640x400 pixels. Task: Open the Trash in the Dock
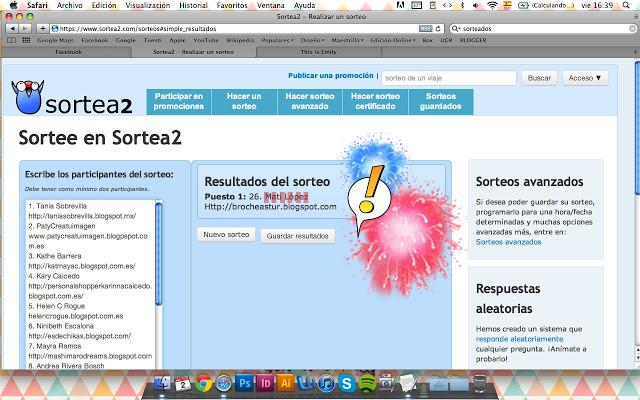480,383
